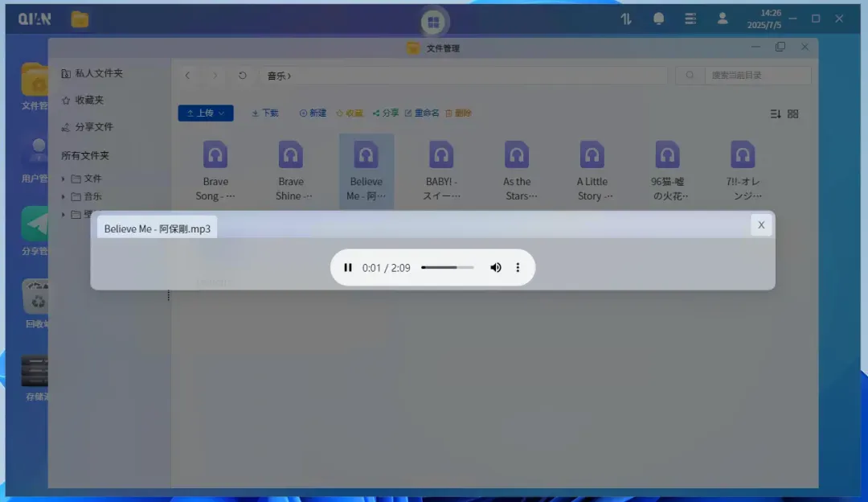Refresh the current directory
The width and height of the screenshot is (868, 502).
[243, 76]
